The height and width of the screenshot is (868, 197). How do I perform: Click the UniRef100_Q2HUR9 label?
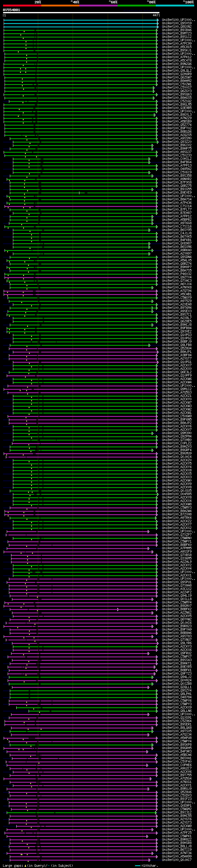click(177, 74)
